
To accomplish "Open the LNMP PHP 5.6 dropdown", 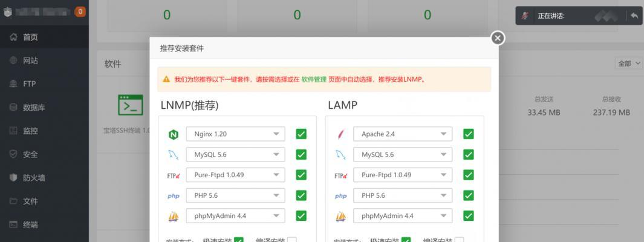I will [x=235, y=195].
